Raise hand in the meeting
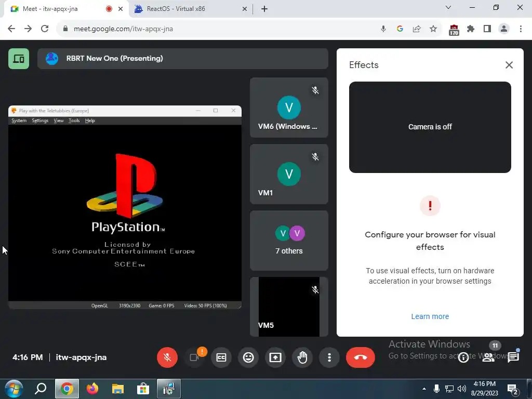This screenshot has height=399, width=532. 302,357
